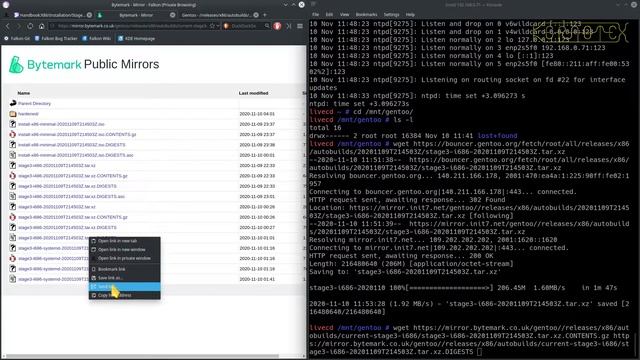The width and height of the screenshot is (640, 360).
Task: Sort listing by Last modified column
Action: coord(253,93)
